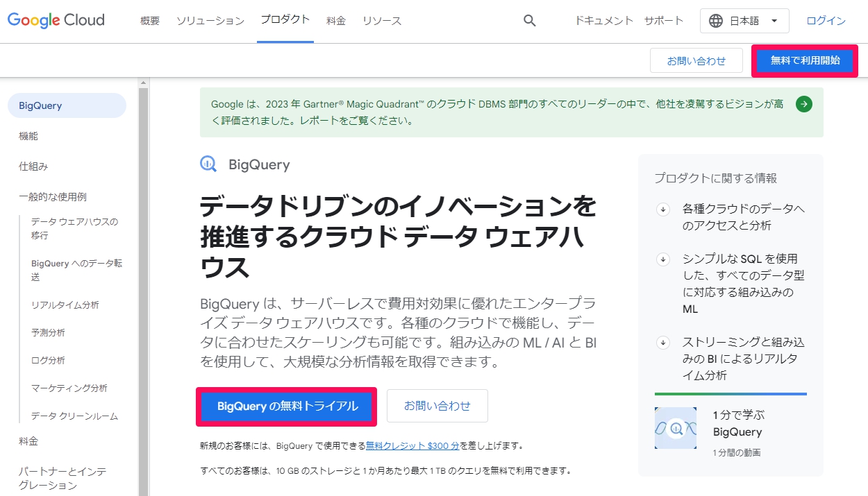This screenshot has height=496, width=868.
Task: Click the 無料で利用開始 button
Action: click(x=806, y=60)
